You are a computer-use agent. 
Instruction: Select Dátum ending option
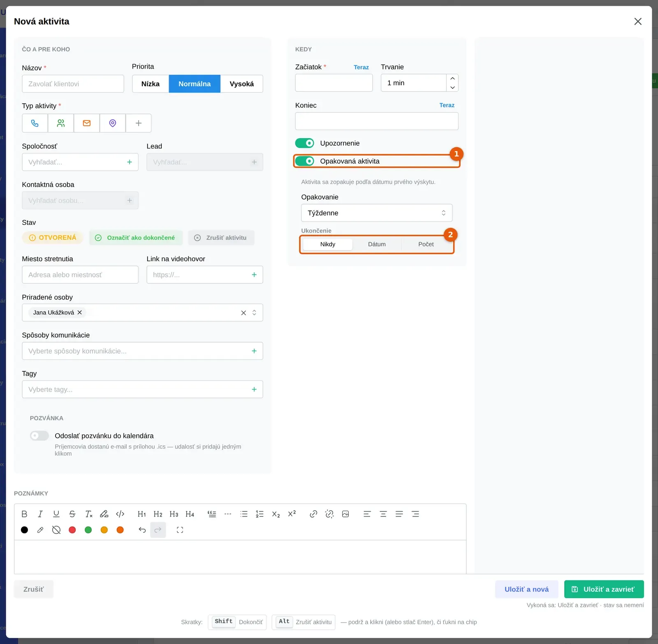pos(377,244)
